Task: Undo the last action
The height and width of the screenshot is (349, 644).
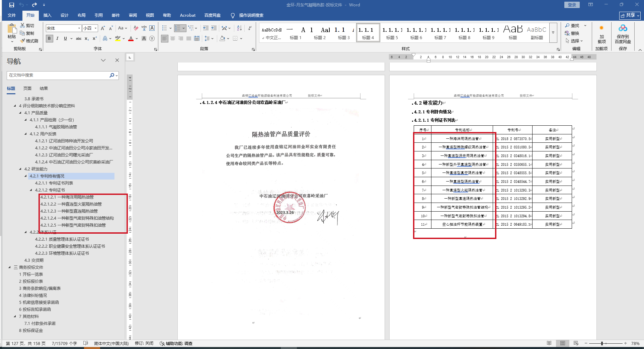Action: 21,5
